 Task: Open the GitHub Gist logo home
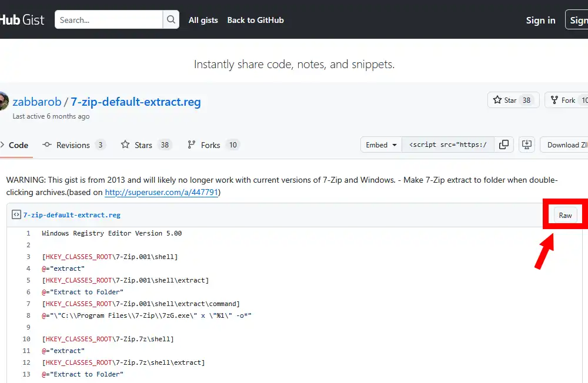coord(22,20)
